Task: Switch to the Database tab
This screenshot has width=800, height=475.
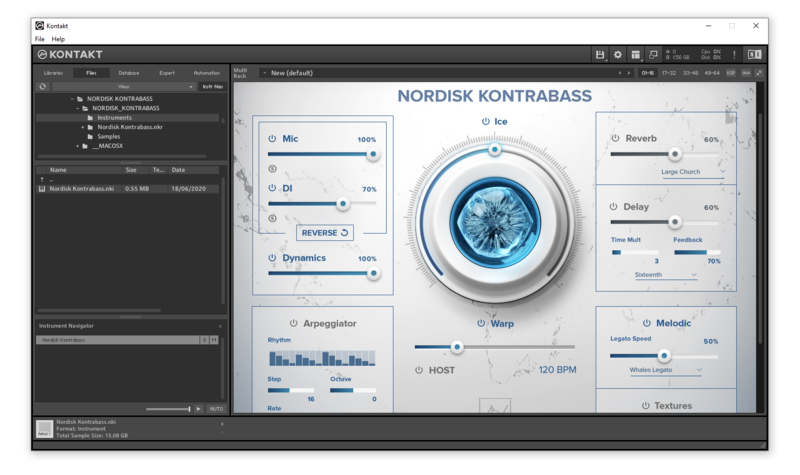Action: tap(129, 73)
